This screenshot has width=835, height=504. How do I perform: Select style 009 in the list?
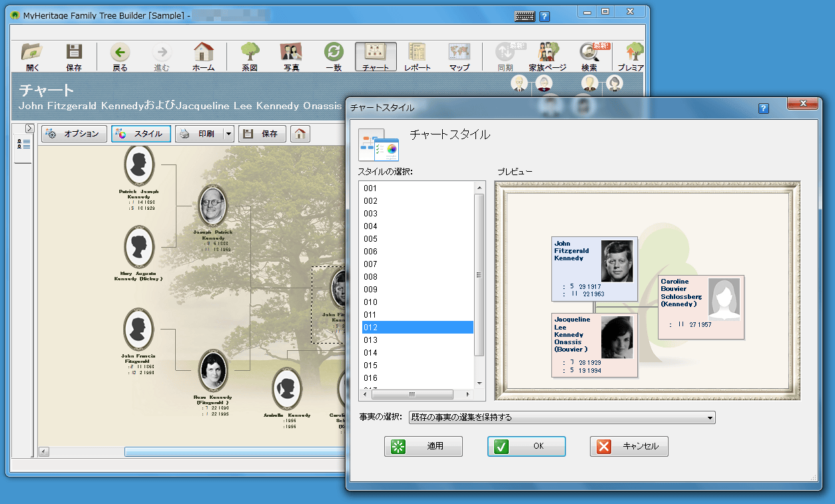[417, 290]
